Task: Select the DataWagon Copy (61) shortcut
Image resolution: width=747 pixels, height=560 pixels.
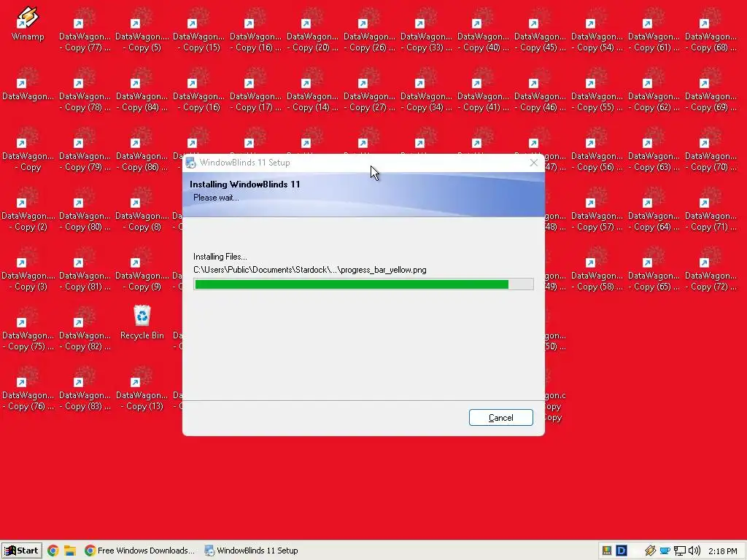Action: (654, 31)
